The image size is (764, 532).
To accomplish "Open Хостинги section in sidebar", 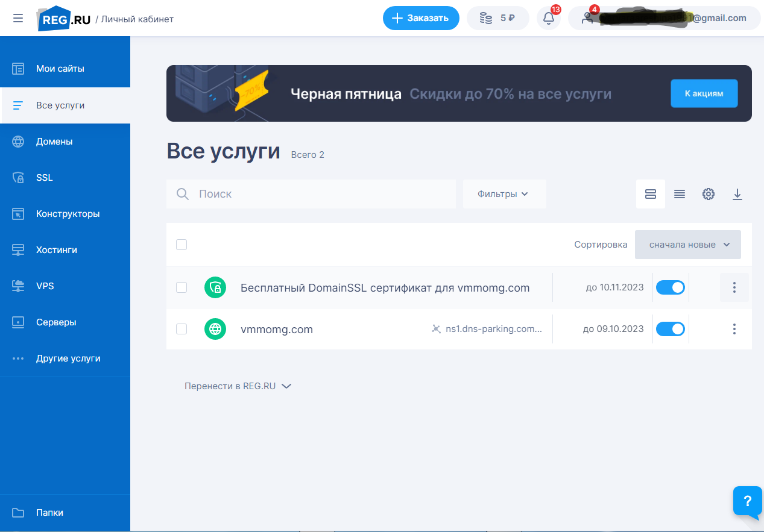I will pyautogui.click(x=56, y=250).
